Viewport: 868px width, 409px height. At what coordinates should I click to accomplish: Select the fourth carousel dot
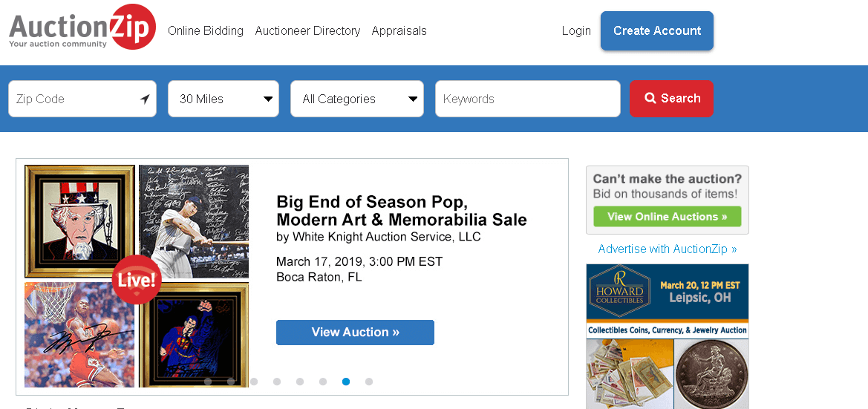277,382
